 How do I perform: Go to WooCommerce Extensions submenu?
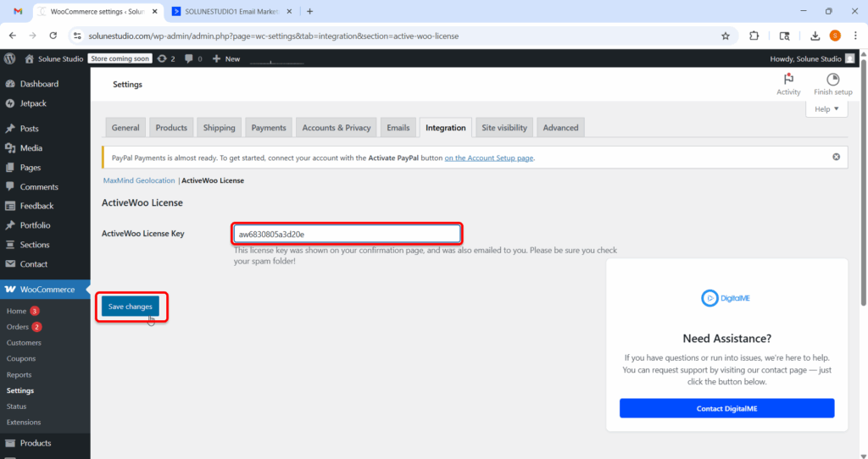24,422
